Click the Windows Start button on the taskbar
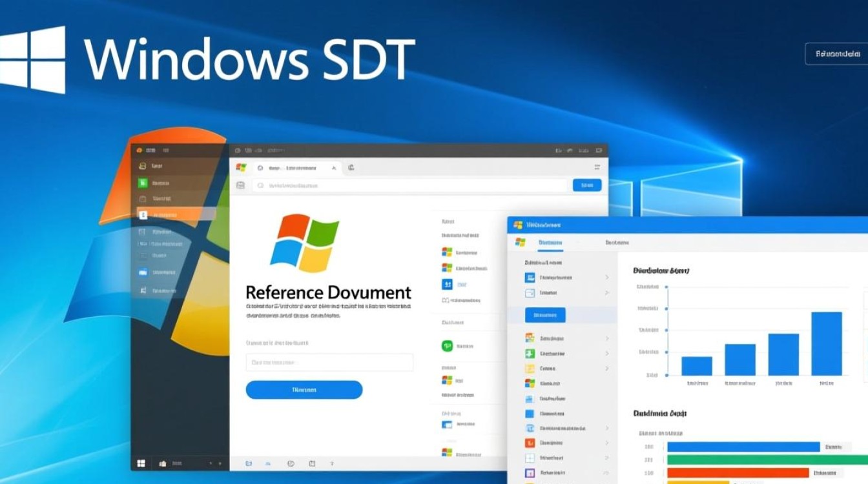This screenshot has width=868, height=484. click(x=141, y=463)
